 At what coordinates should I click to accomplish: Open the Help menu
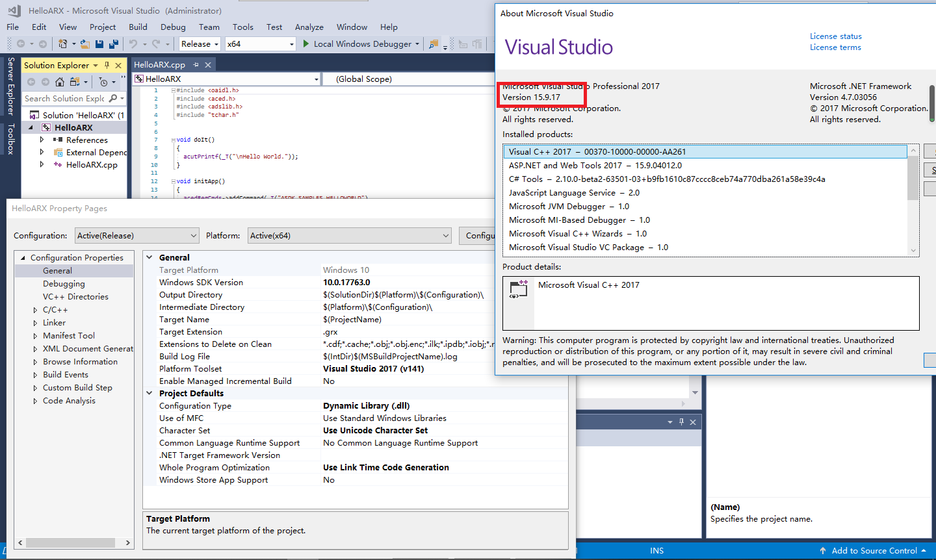pos(389,27)
